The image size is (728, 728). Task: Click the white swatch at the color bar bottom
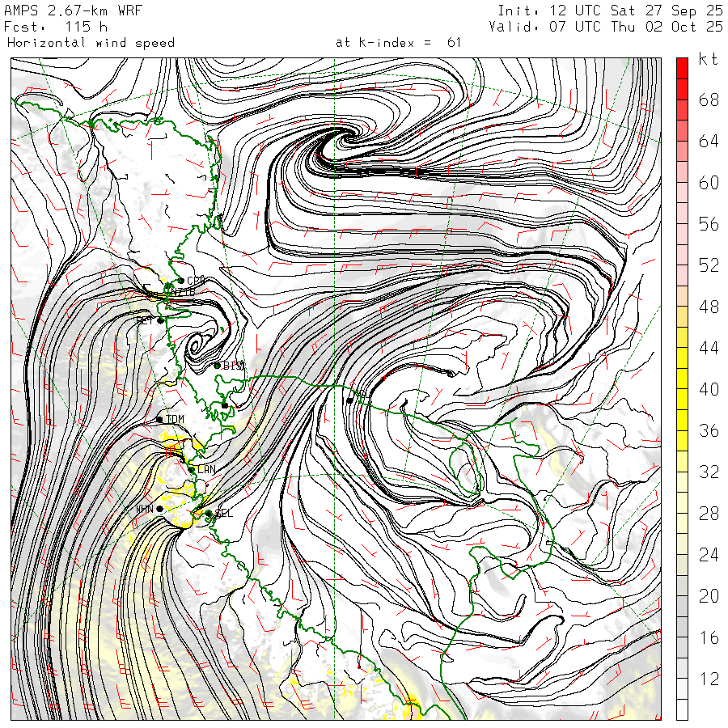tap(682, 709)
